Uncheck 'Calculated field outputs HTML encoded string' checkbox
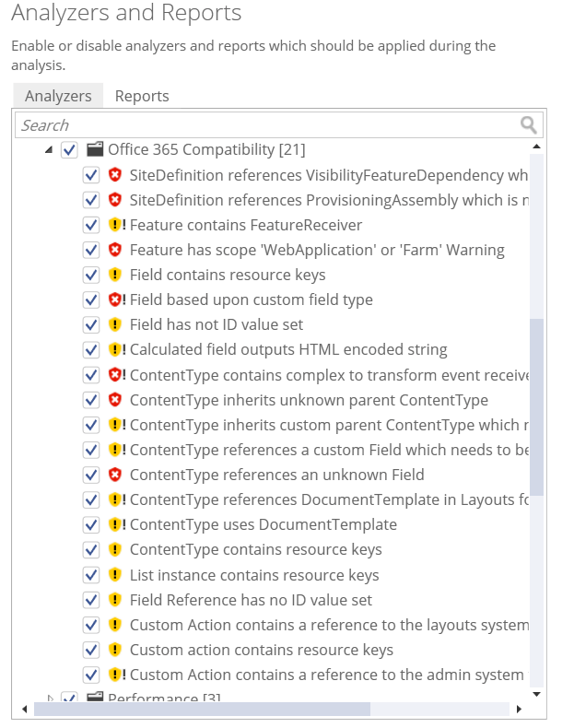Image resolution: width=574 pixels, height=728 pixels. tap(91, 350)
